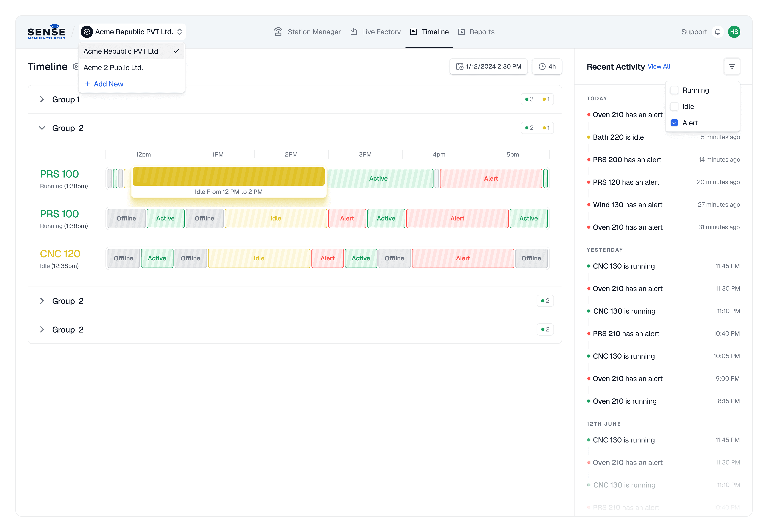Click the Reports chart icon
768x532 pixels.
461,32
